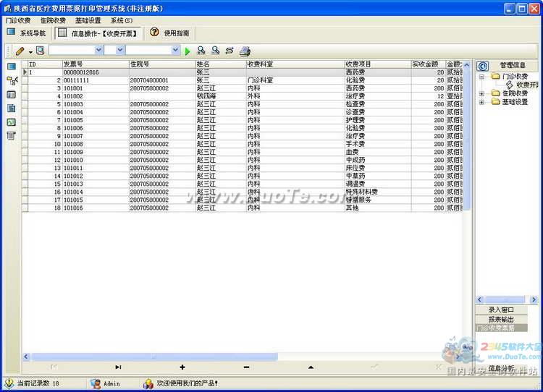543x392 pixels.
Task: Open the narrow middle operator dropdown
Action: [x=120, y=51]
